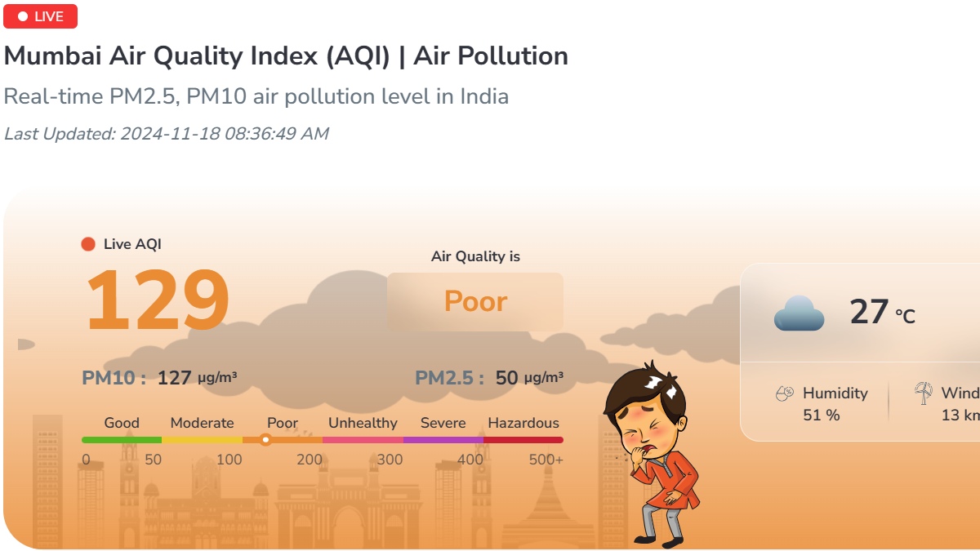Viewport: 980px width, 551px height.
Task: Click the Humidity 51 % value
Action: click(822, 415)
